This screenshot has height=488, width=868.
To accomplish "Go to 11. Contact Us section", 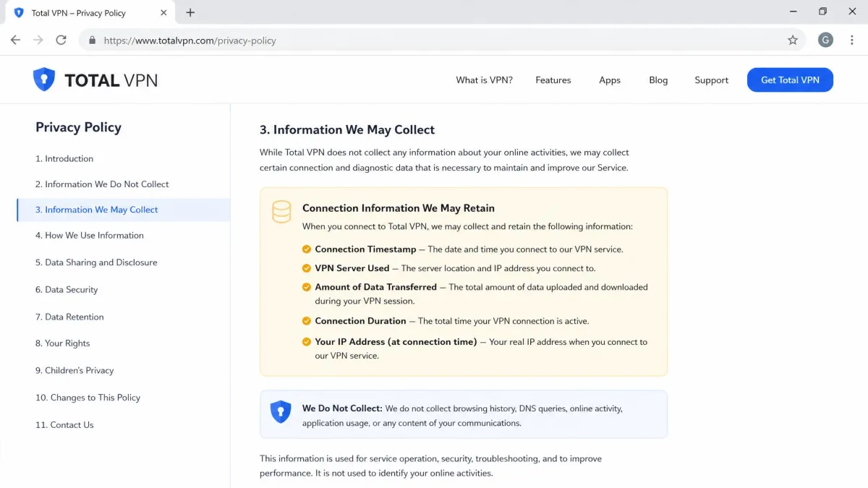I will 64,425.
